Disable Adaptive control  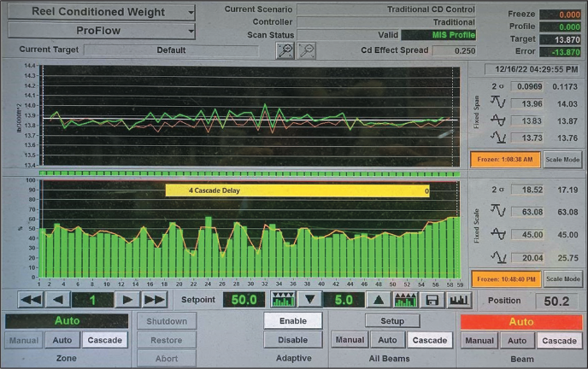click(293, 340)
